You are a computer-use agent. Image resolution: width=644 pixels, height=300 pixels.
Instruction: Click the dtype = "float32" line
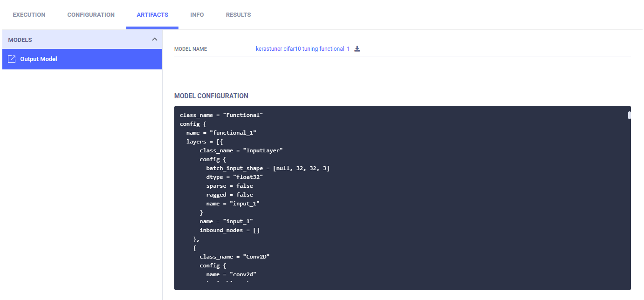234,177
